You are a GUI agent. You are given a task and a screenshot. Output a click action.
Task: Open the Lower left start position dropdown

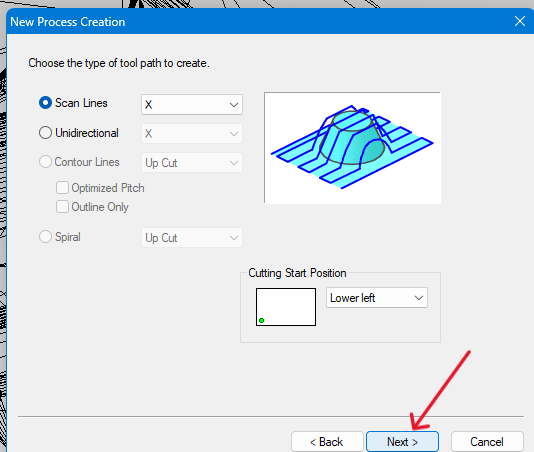[377, 298]
